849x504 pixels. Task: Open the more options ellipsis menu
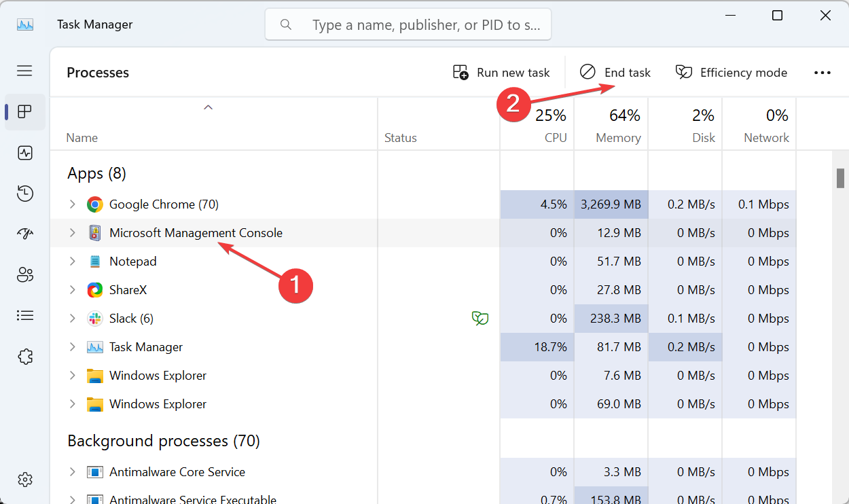[x=823, y=73]
